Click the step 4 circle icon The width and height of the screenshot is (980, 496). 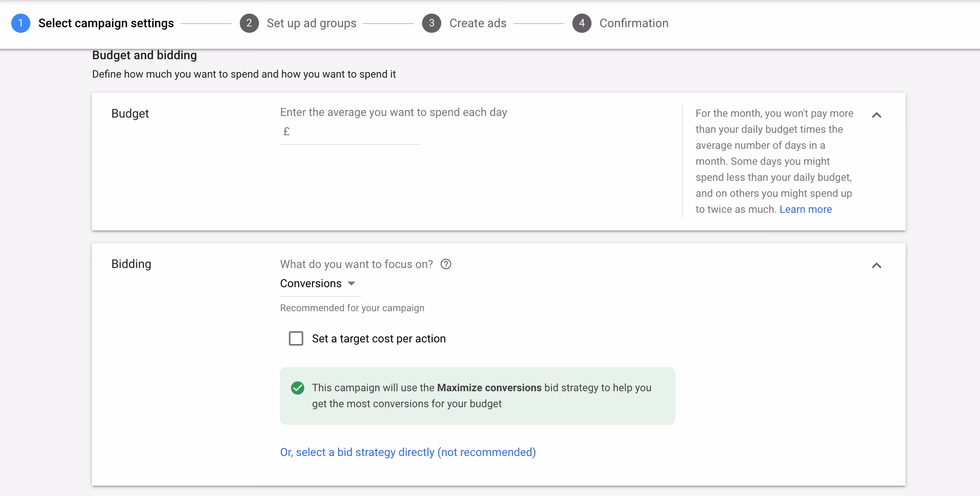[582, 23]
